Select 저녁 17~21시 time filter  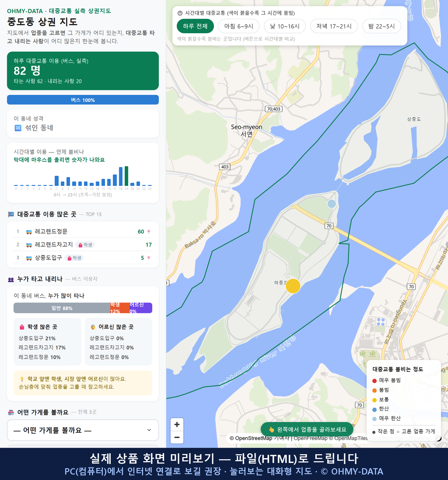coord(334,26)
